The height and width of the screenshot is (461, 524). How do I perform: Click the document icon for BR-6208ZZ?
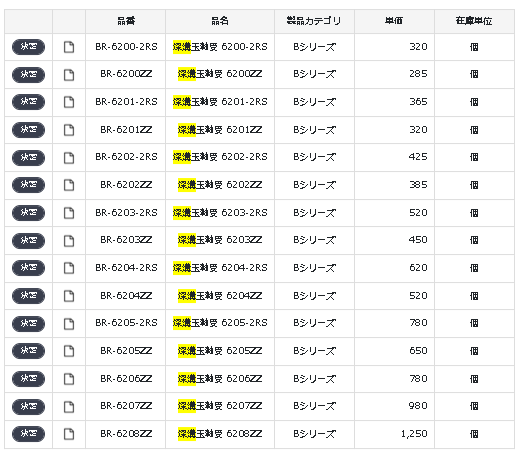[69, 434]
